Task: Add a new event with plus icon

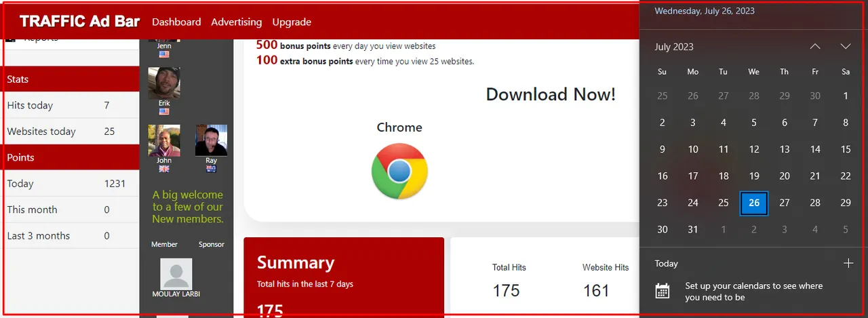Action: 848,263
